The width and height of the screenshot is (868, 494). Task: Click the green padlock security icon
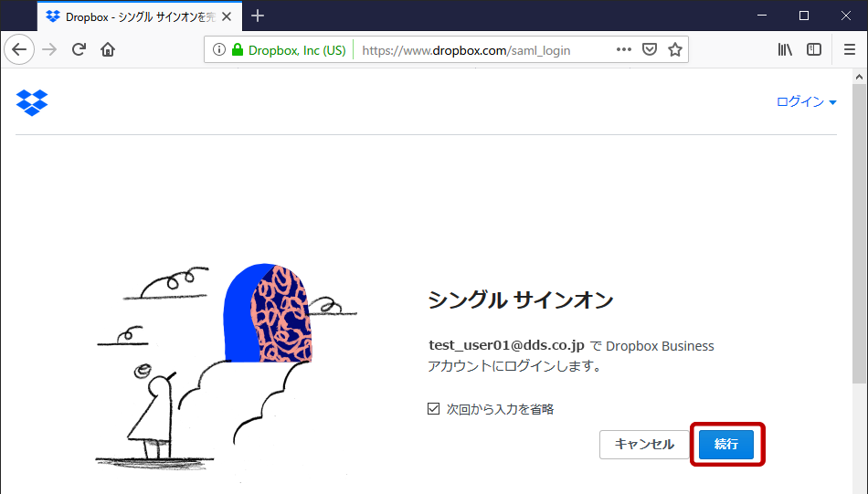click(238, 50)
